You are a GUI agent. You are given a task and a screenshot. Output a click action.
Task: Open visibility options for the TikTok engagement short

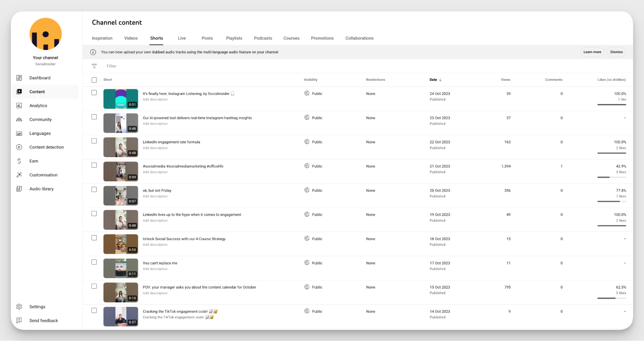click(x=313, y=311)
